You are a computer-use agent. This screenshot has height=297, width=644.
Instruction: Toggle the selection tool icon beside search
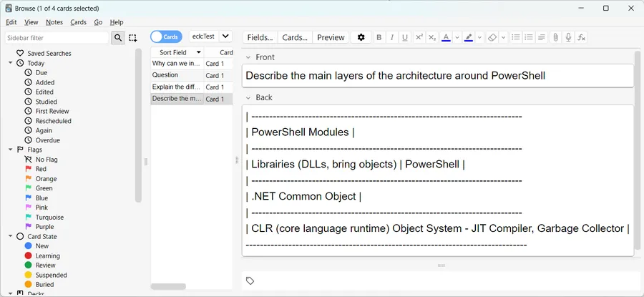[x=132, y=38]
